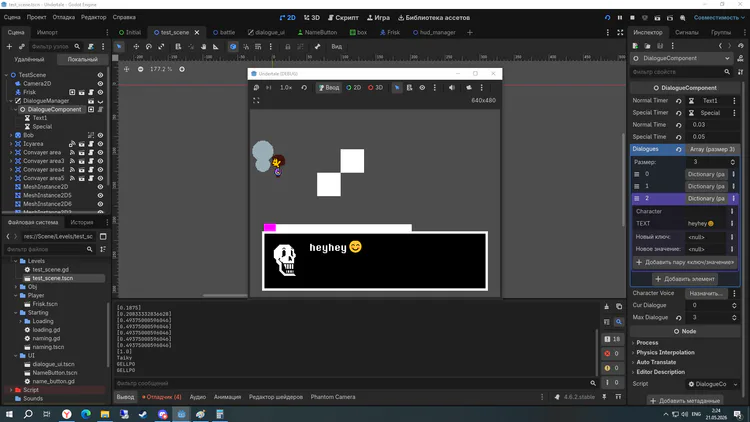Switch to the Signals tab
The height and width of the screenshot is (422, 750).
point(686,33)
